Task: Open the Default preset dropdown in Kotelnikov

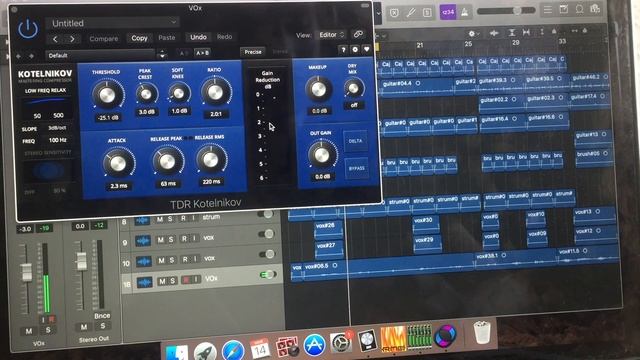Action: pos(100,56)
